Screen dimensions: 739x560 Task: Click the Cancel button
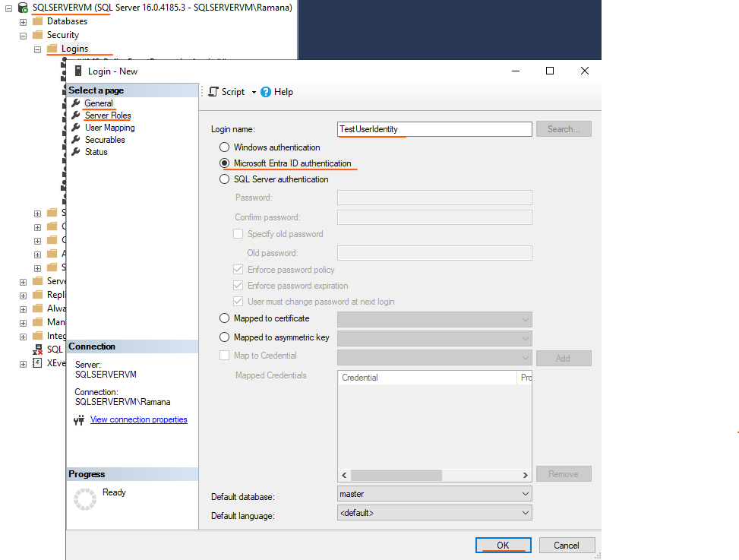point(567,546)
